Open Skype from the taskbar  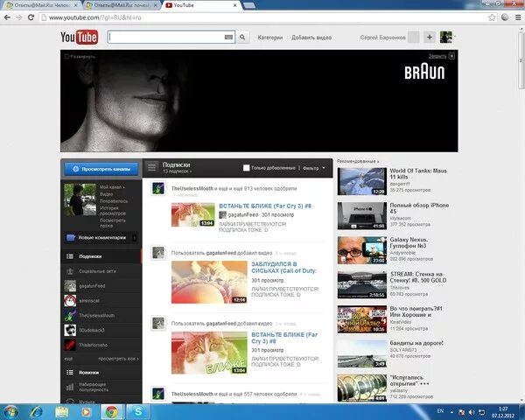click(138, 411)
